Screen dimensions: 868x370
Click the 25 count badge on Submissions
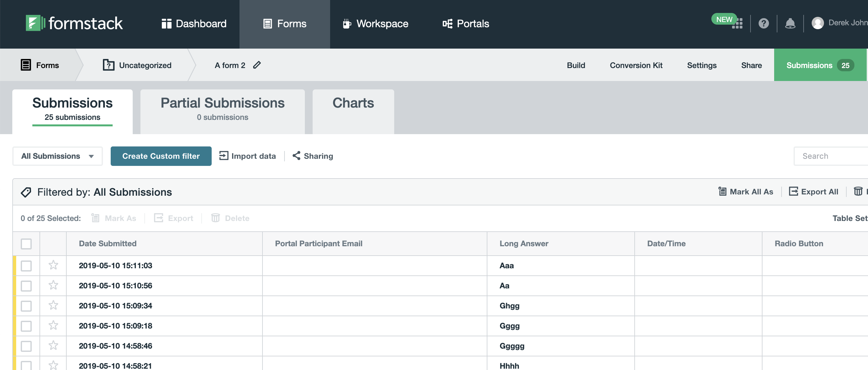(845, 65)
